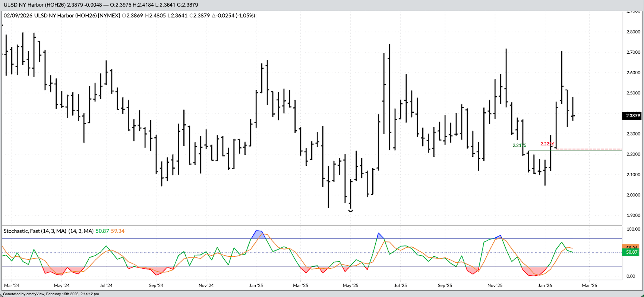
Task: Click the black 2.3879 current price tag
Action: tap(632, 116)
